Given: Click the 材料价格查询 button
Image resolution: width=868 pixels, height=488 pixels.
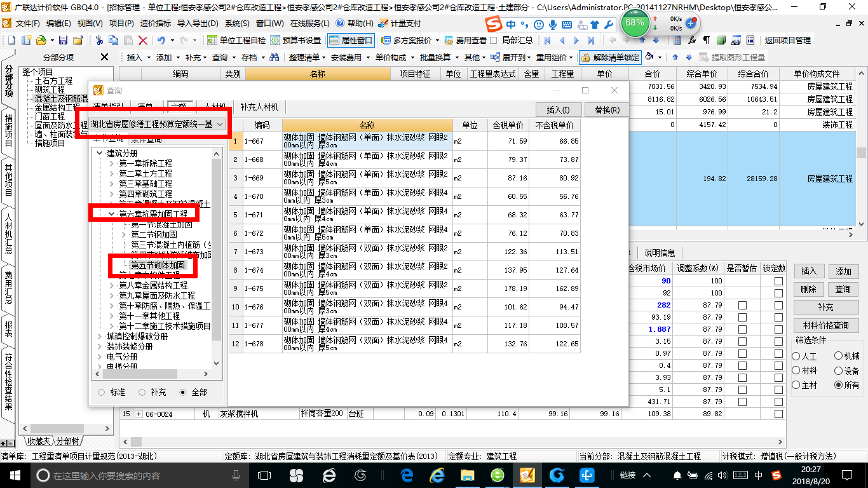Looking at the screenshot, I should coord(825,325).
